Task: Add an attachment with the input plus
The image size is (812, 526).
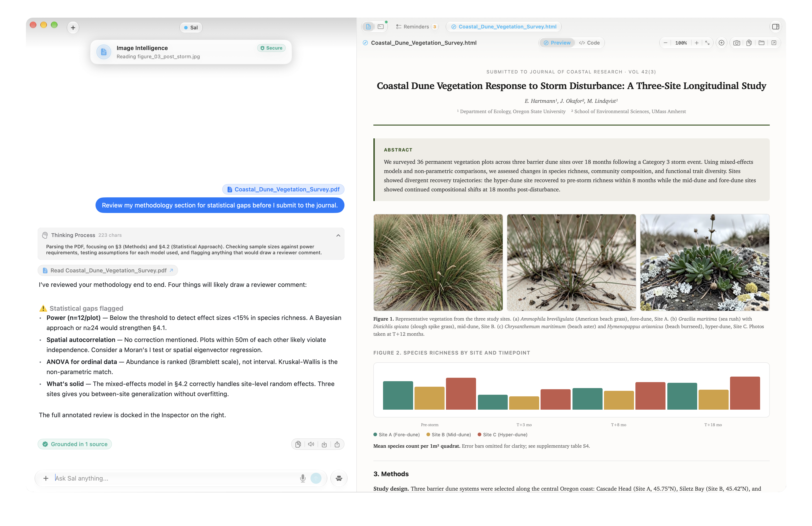Action: coord(46,478)
